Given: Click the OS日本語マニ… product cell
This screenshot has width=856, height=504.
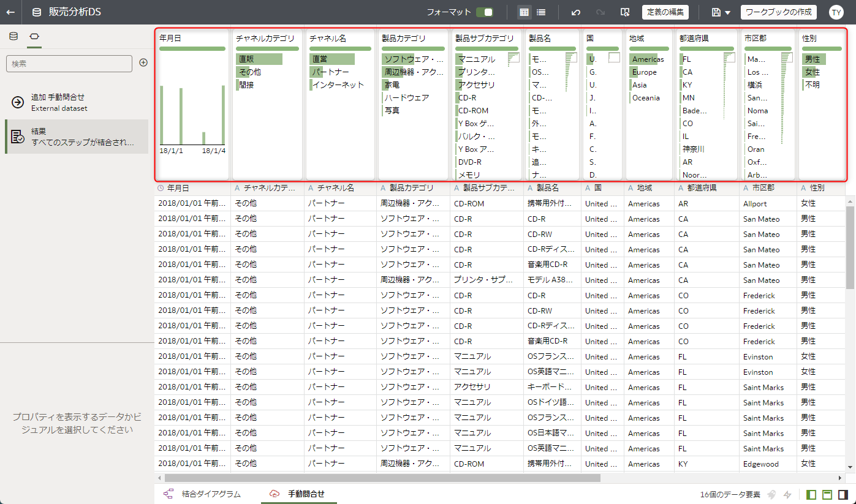Looking at the screenshot, I should coord(552,434).
